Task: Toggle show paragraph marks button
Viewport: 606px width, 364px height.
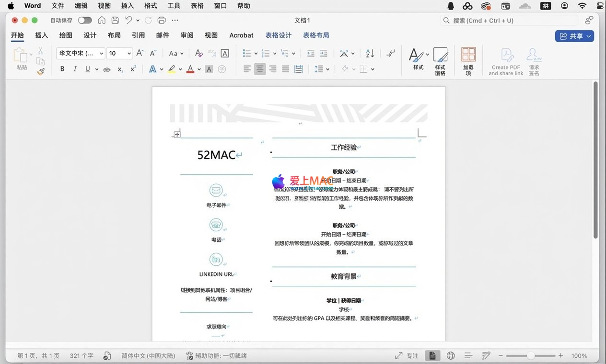Action: click(391, 53)
